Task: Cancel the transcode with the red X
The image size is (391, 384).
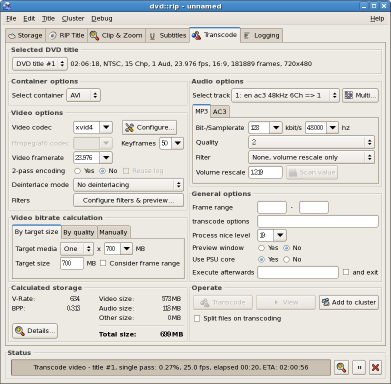Action: point(375,368)
